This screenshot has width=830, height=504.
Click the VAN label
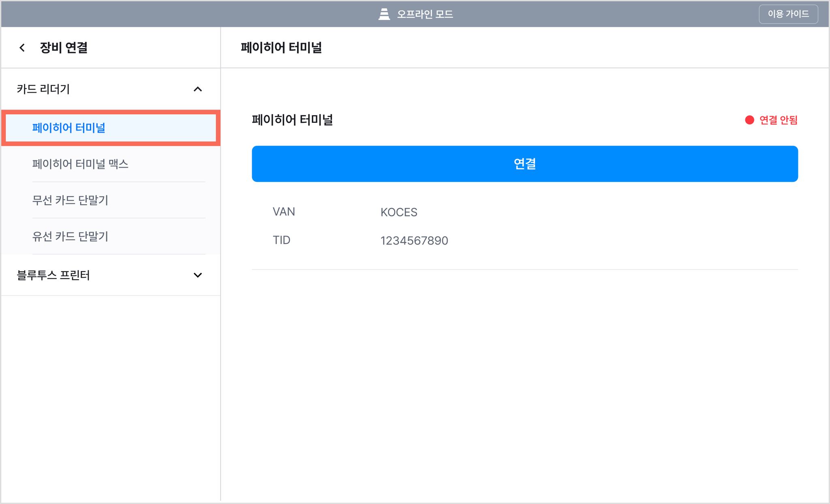pyautogui.click(x=284, y=212)
